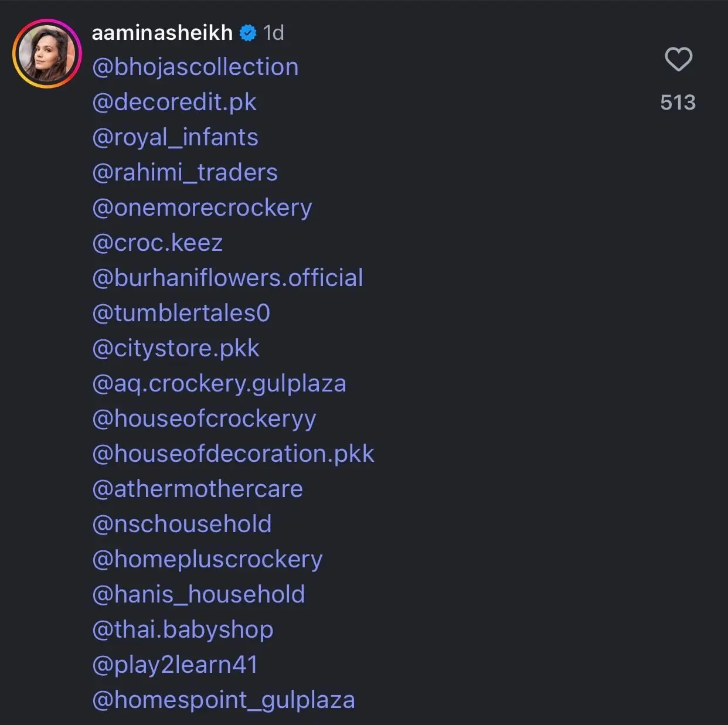
Task: Like the comment with the heart icon
Action: click(678, 59)
